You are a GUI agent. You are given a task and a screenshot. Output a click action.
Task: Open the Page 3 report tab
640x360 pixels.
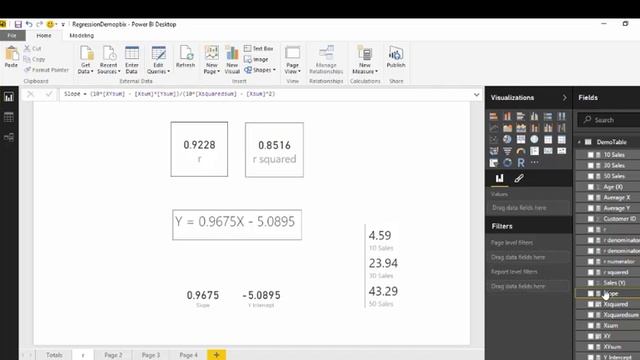point(151,355)
